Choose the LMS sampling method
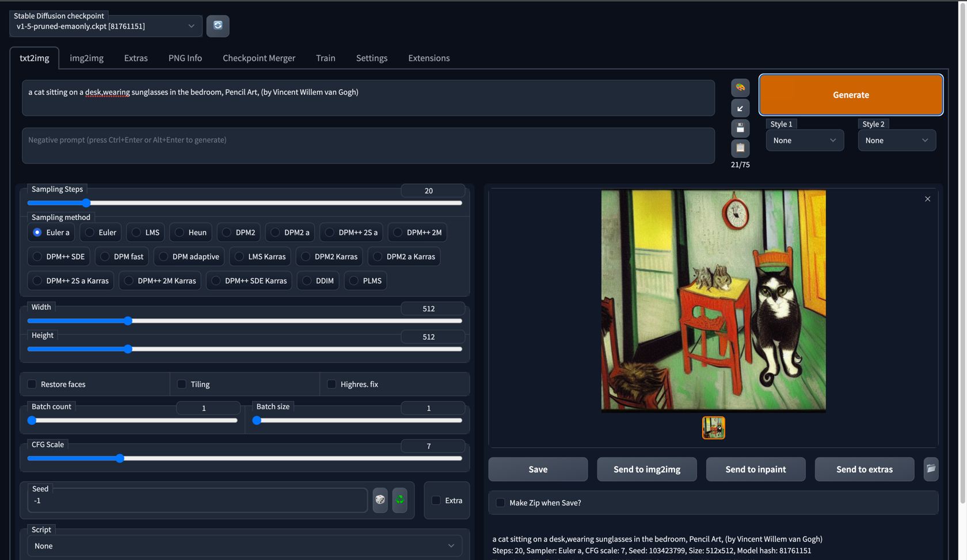This screenshot has width=967, height=560. [x=146, y=233]
